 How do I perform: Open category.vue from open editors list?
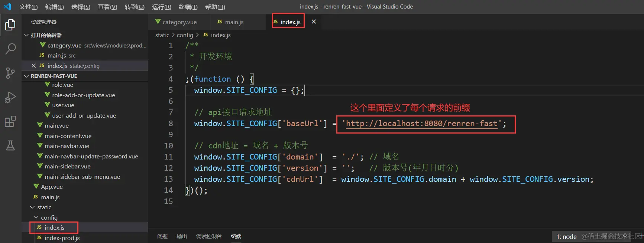(85, 45)
